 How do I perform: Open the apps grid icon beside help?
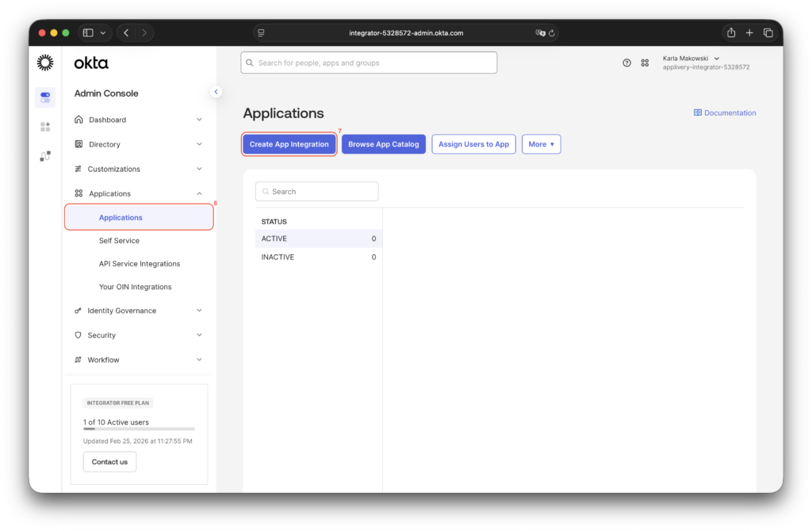click(645, 63)
